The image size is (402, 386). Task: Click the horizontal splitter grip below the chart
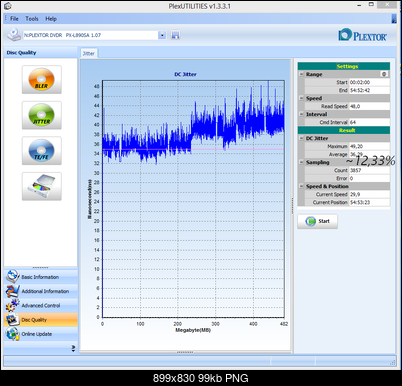185,352
